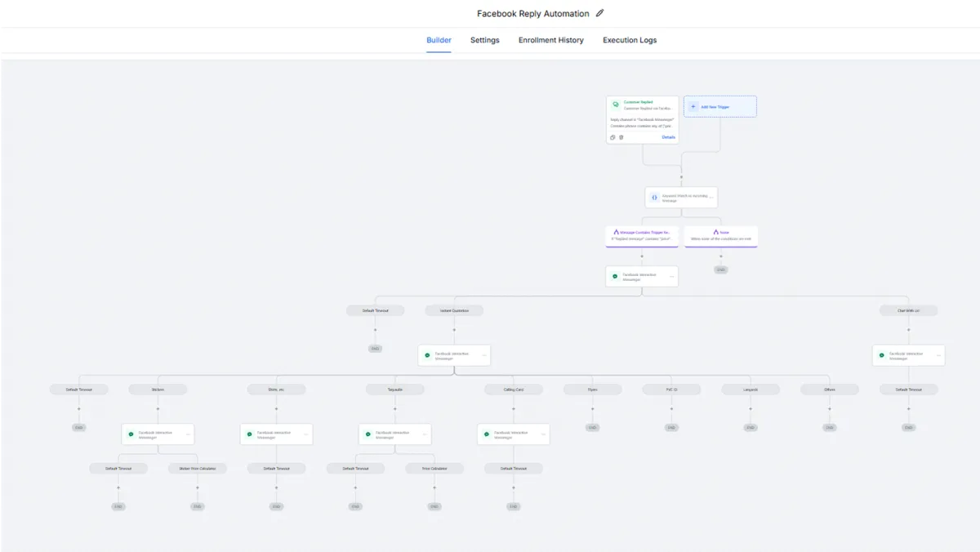The height and width of the screenshot is (552, 980).
Task: Add a step below the triggers junction
Action: pyautogui.click(x=681, y=176)
